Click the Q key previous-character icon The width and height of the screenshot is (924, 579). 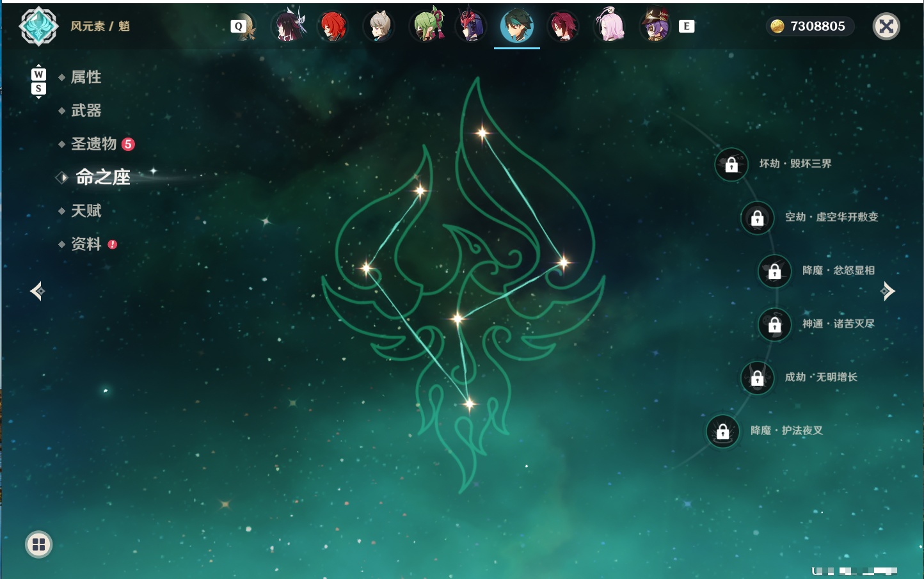click(239, 26)
